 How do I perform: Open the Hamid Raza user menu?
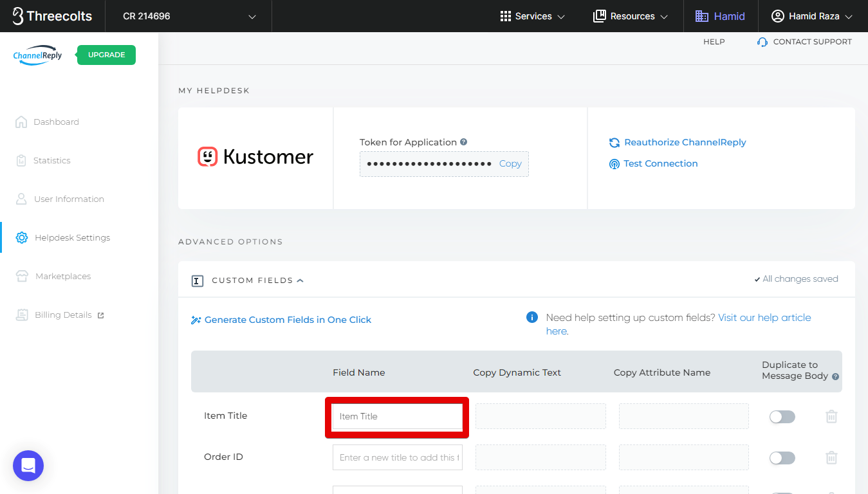tap(812, 16)
